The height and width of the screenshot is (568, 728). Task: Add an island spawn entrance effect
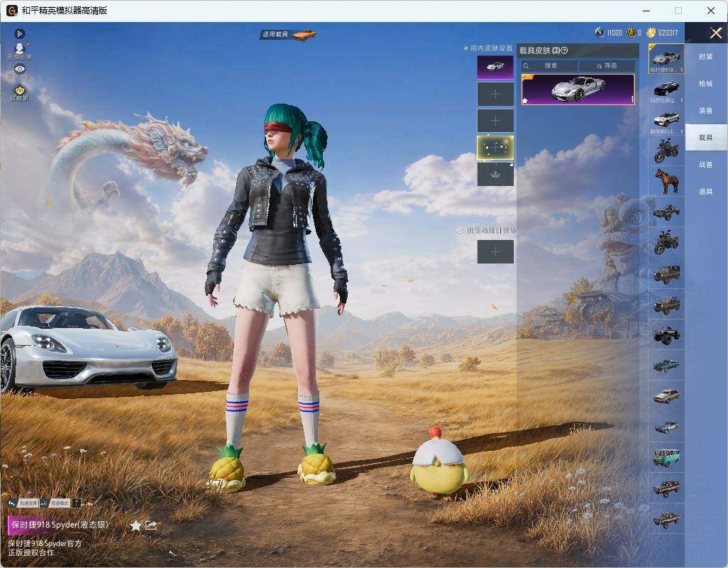pyautogui.click(x=495, y=252)
